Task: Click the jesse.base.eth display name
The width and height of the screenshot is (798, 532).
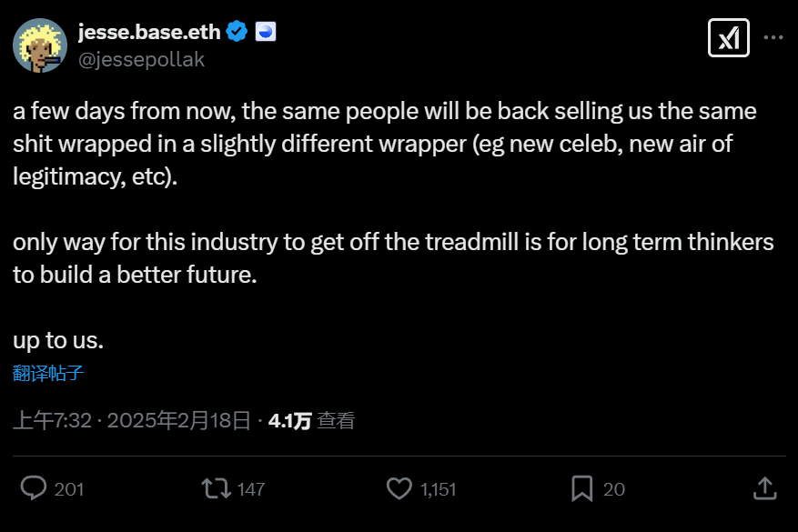Action: pos(146,30)
